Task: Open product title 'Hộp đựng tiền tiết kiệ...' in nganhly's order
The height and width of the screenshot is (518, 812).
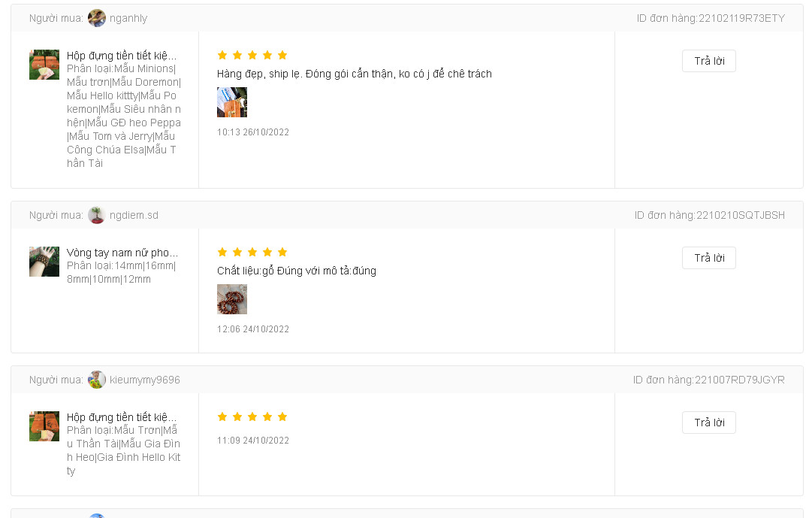Action: pyautogui.click(x=122, y=56)
